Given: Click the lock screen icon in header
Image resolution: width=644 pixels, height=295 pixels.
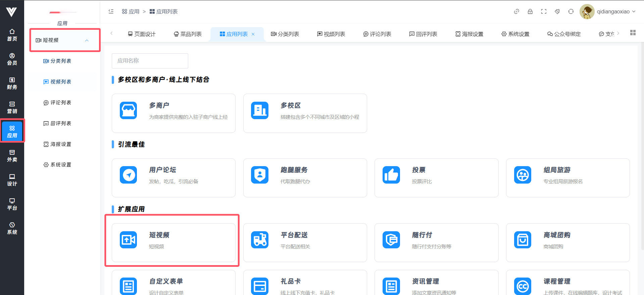Looking at the screenshot, I should tap(530, 11).
